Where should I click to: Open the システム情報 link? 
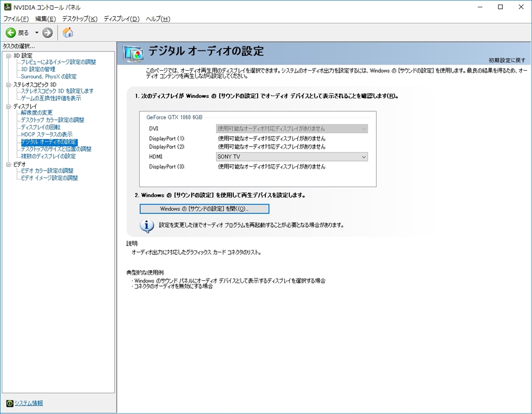29,403
